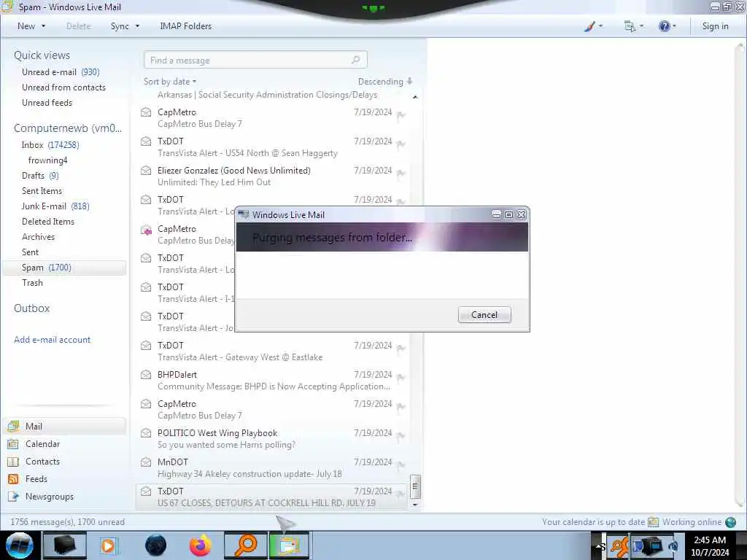
Task: Flag the MnDOT Highway 34 message
Action: pyautogui.click(x=401, y=464)
